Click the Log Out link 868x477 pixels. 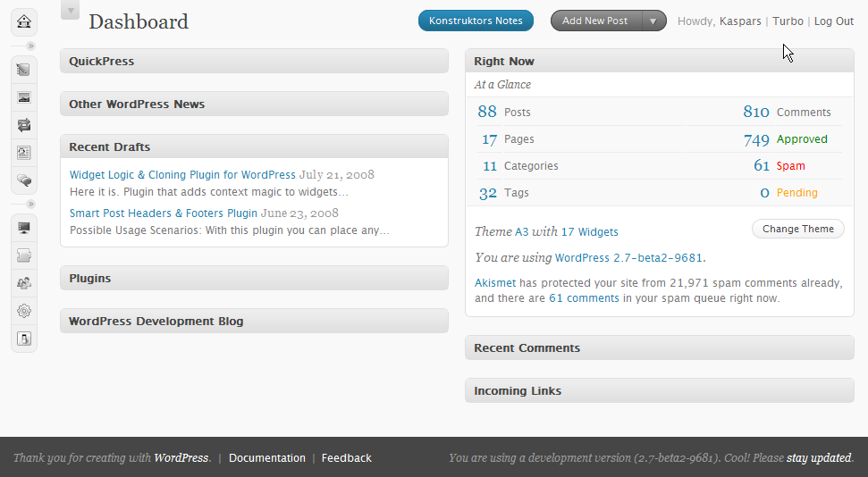(833, 21)
